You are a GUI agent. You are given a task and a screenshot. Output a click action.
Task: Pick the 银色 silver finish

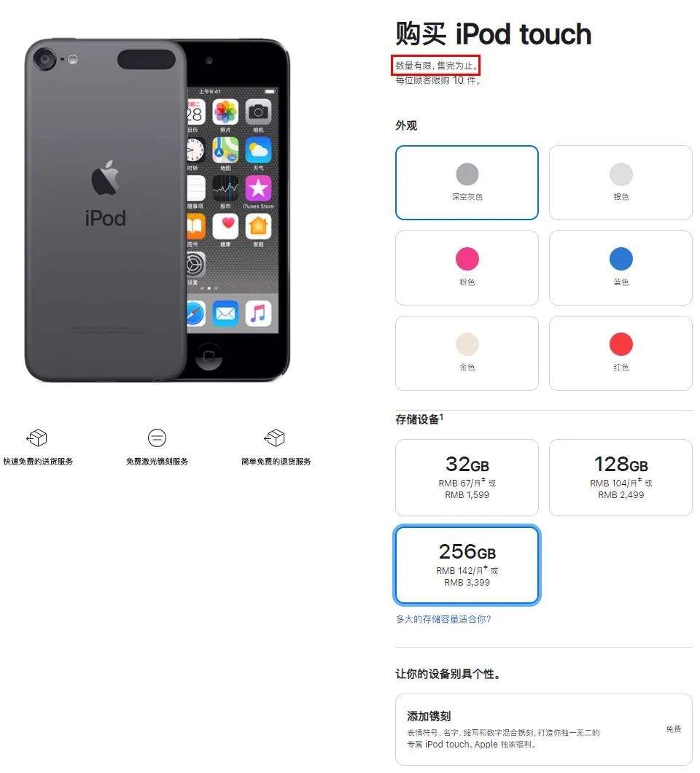(x=621, y=182)
